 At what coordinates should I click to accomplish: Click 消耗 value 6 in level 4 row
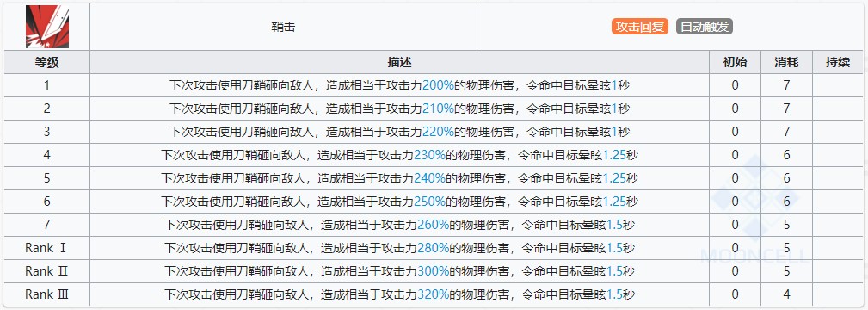786,155
